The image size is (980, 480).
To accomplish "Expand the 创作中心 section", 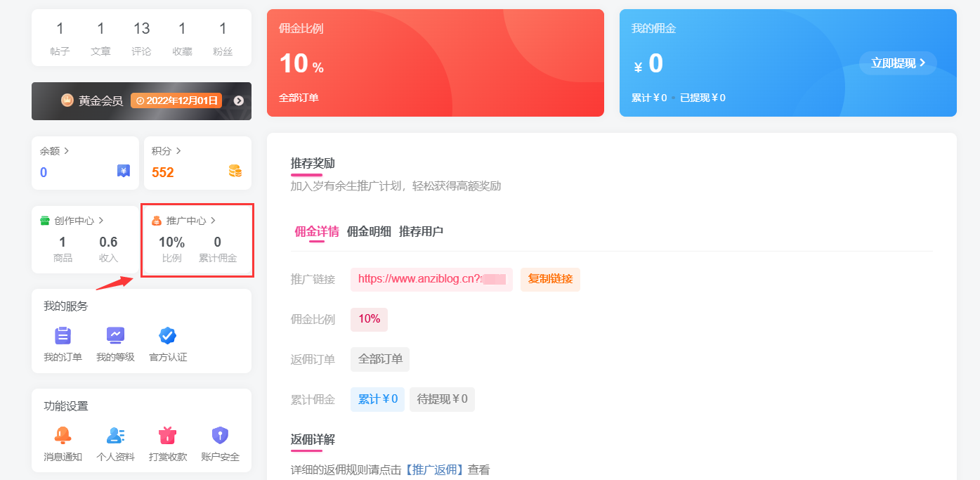I will coord(101,221).
